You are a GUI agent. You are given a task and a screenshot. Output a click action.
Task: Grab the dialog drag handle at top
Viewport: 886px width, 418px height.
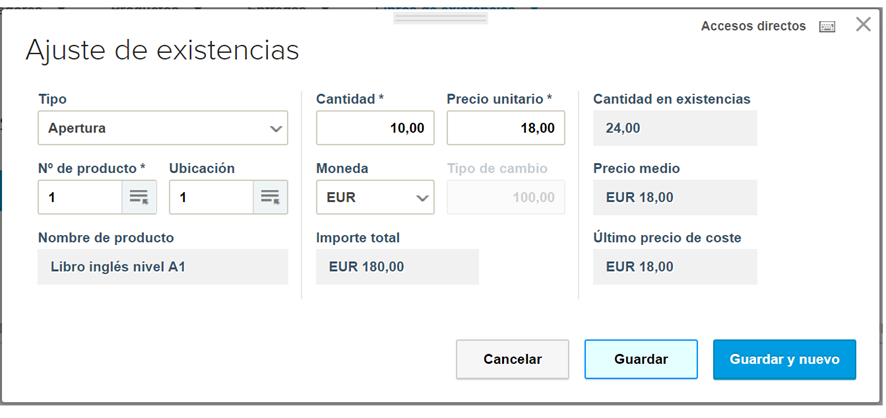(x=441, y=18)
